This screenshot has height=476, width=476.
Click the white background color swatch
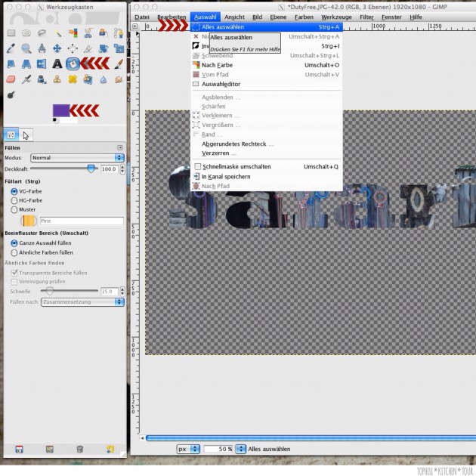click(69, 120)
